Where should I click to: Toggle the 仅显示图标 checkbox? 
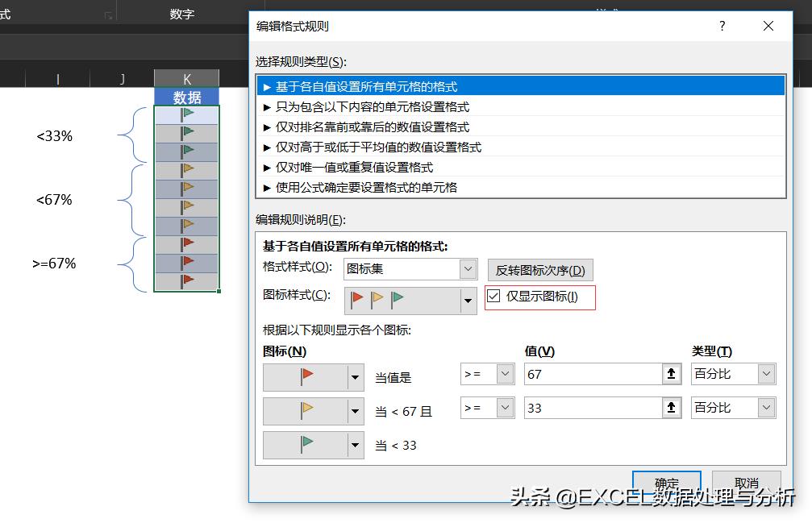[495, 297]
